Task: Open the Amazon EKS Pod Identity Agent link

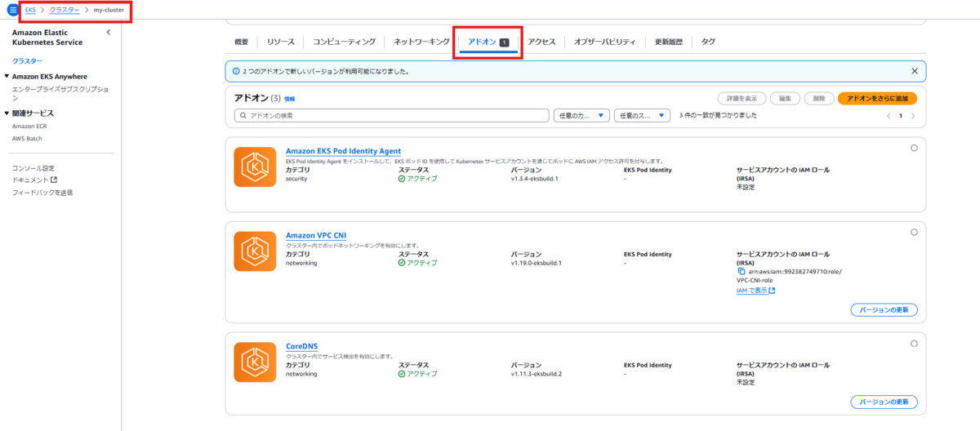Action: tap(343, 151)
